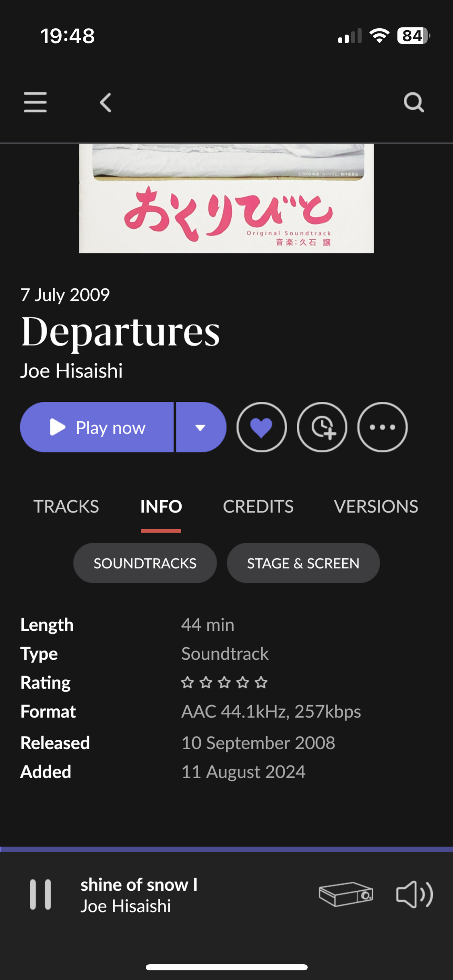Open the volume speaker control

tap(414, 895)
